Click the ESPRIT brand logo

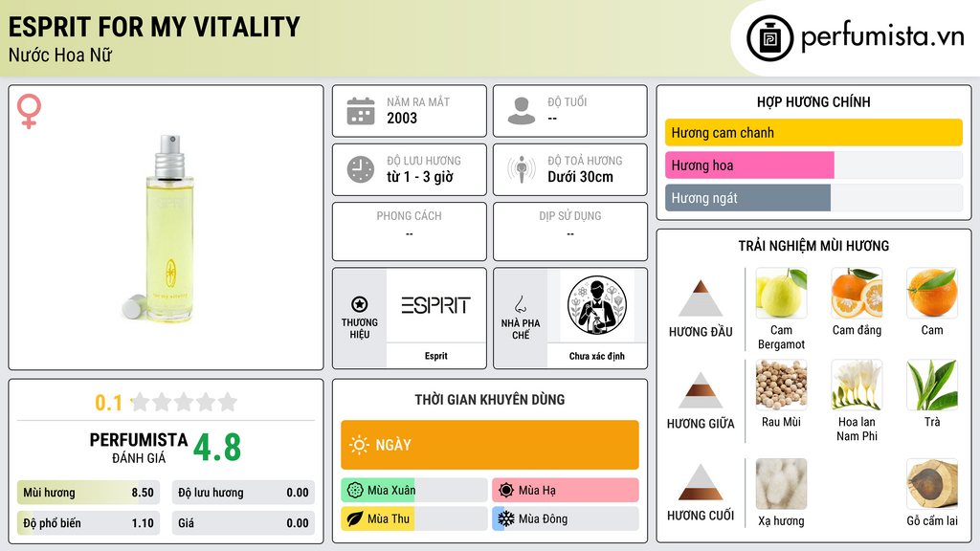coord(435,305)
